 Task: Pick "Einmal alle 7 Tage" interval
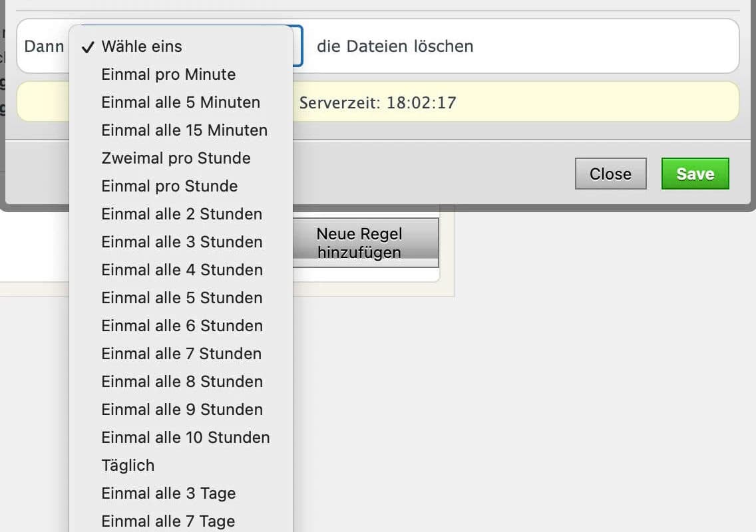(x=168, y=520)
